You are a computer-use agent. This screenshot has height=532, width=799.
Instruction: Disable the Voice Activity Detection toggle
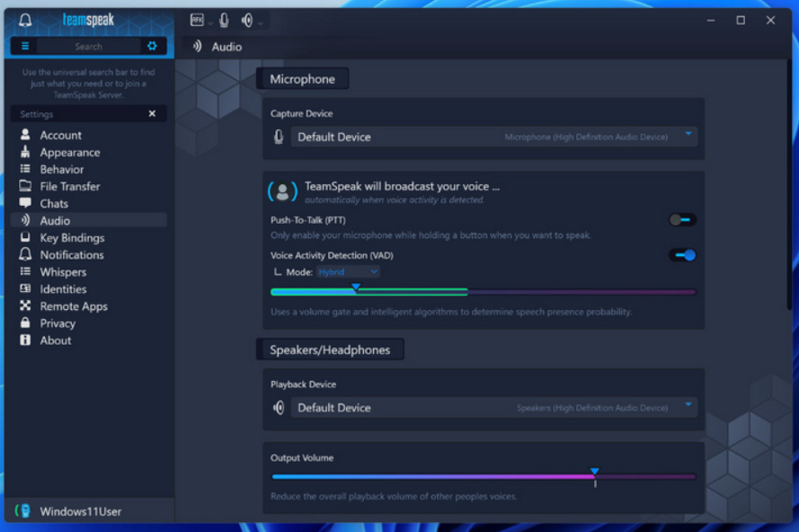click(x=682, y=255)
